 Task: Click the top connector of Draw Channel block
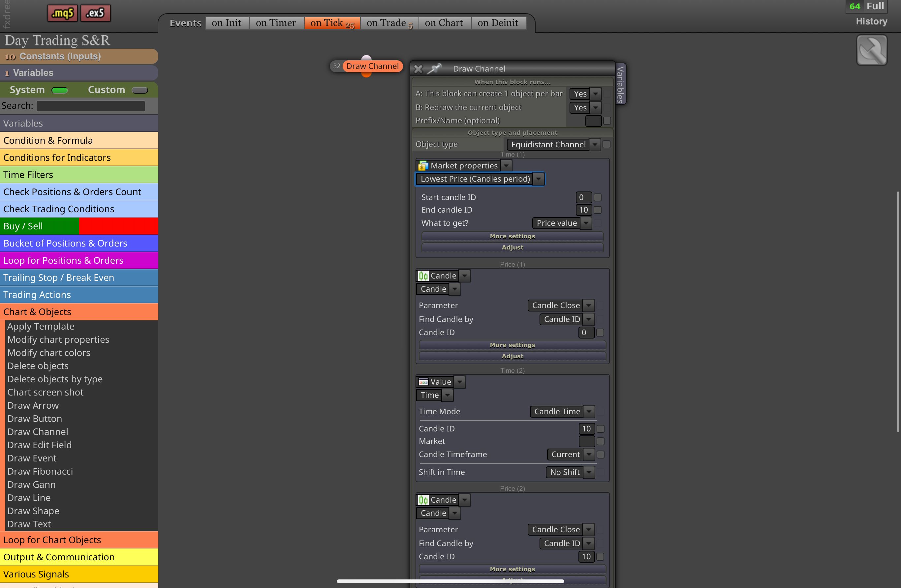366,58
